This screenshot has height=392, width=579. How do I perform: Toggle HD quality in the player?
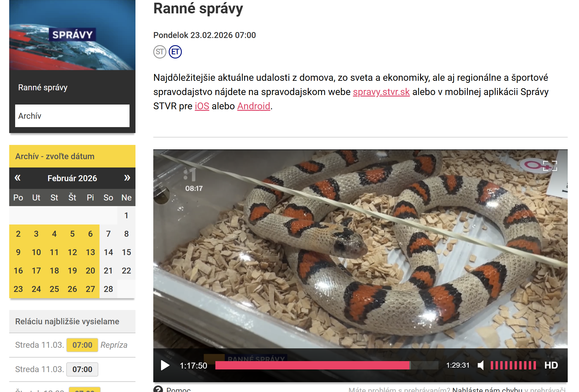click(551, 365)
